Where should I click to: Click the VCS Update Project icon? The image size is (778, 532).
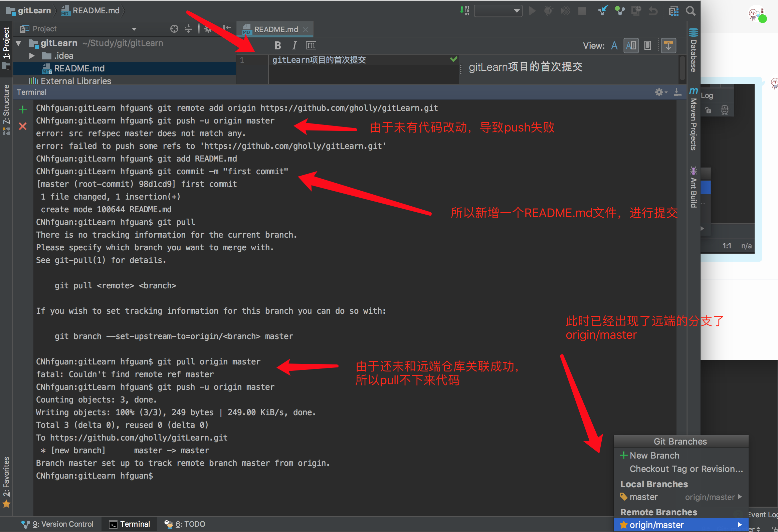[603, 11]
